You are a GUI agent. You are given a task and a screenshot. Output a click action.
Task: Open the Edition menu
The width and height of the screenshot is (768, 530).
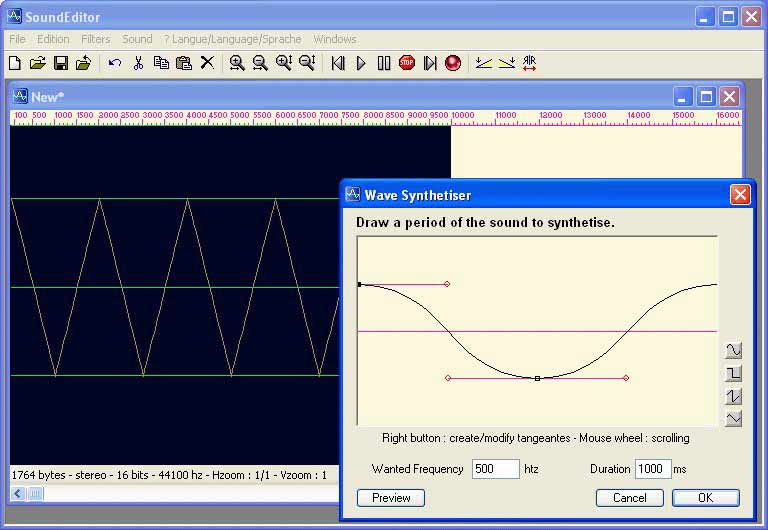tap(53, 39)
